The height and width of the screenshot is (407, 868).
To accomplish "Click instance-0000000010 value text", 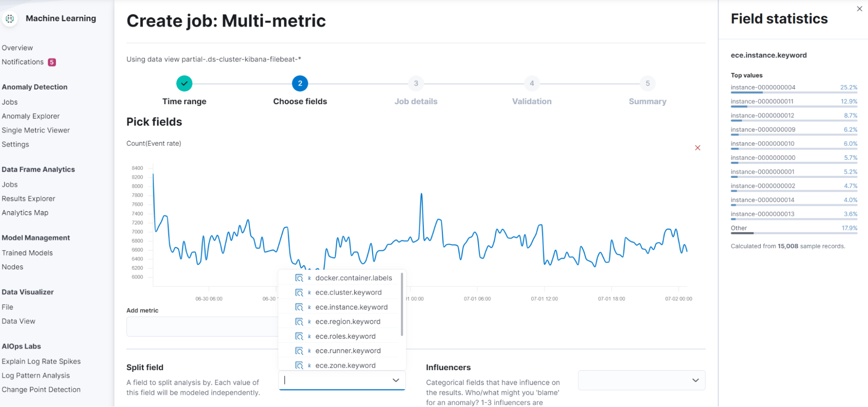I will coord(762,144).
